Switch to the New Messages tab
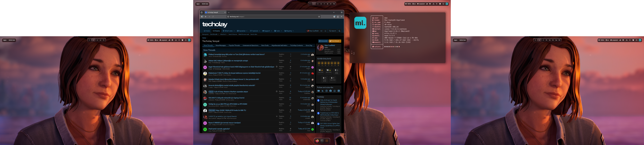Viewport: 644px width, 145px height. click(x=221, y=45)
